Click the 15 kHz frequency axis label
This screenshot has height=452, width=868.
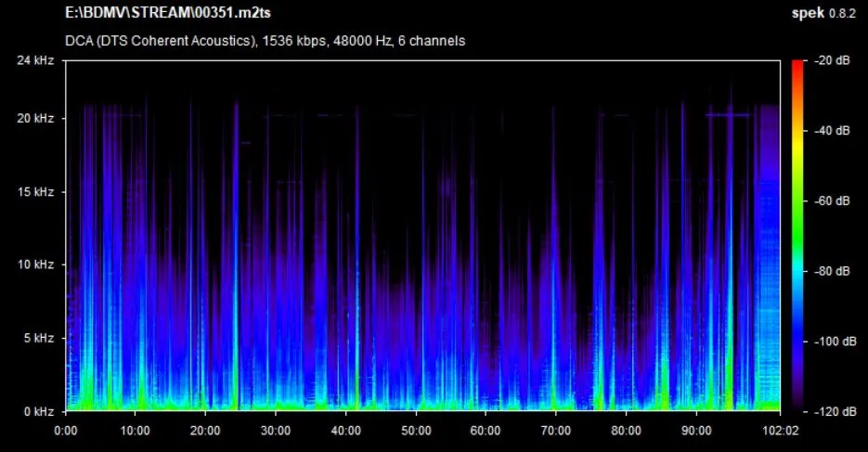40,192
